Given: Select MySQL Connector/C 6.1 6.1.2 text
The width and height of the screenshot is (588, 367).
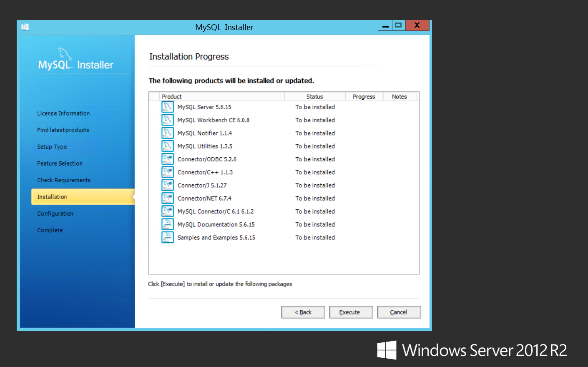Looking at the screenshot, I should coord(216,211).
